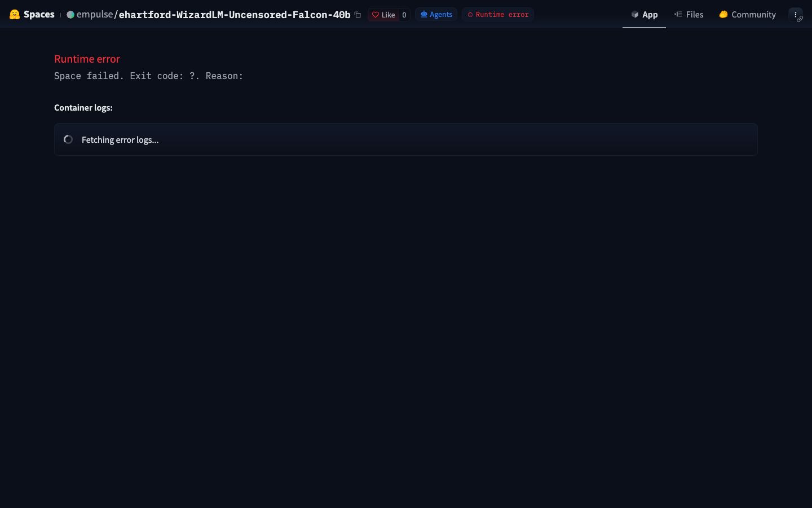This screenshot has height=508, width=812.
Task: Open the Spaces home link
Action: (39, 15)
